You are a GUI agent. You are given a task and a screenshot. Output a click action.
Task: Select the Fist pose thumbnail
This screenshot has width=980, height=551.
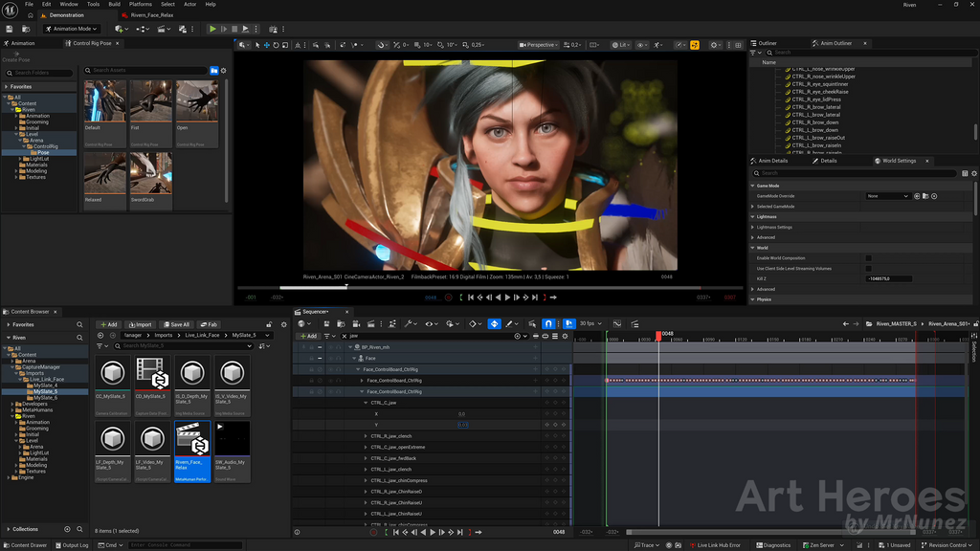tap(150, 114)
